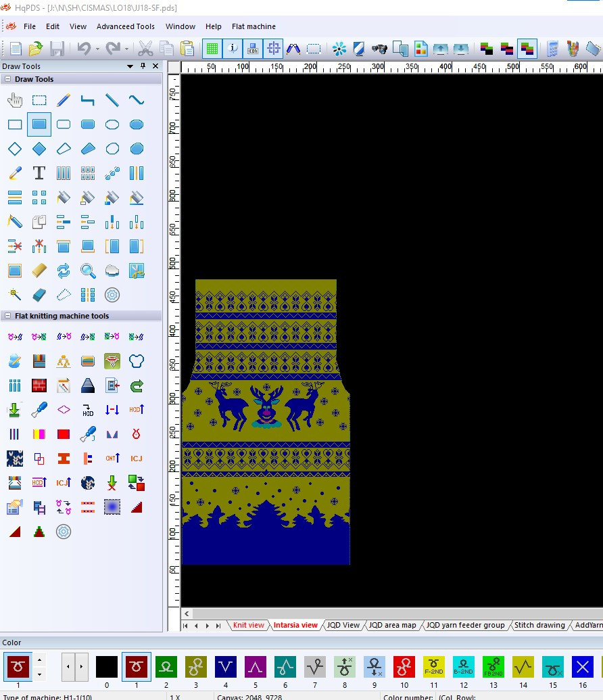603x700 pixels.
Task: Select color swatch number 10 red
Action: point(404,667)
